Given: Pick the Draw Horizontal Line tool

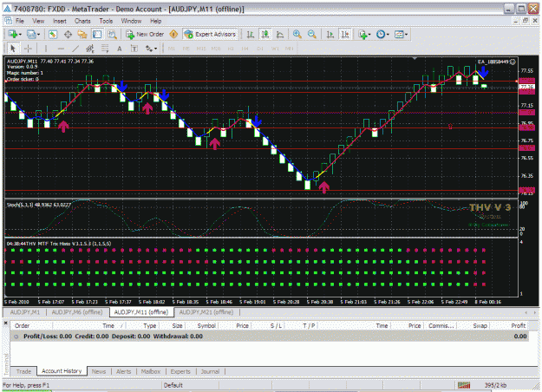Looking at the screenshot, I should pyautogui.click(x=61, y=49).
